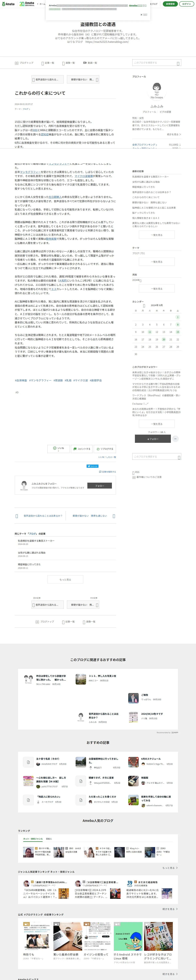Open the #創価学会 hashtag

(96, 380)
